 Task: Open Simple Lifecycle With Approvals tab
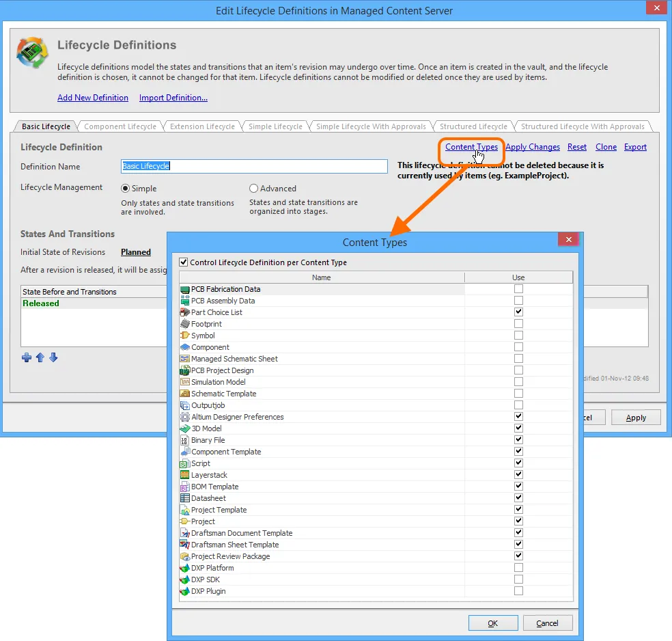tap(371, 126)
